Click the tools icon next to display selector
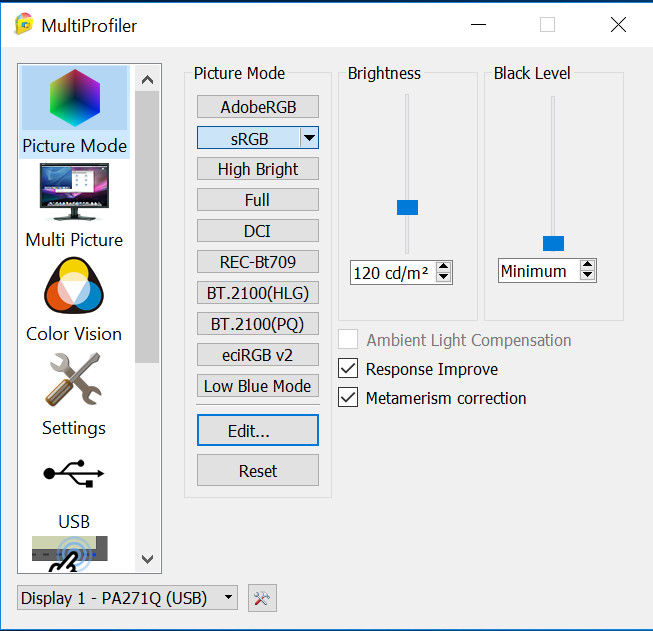This screenshot has width=653, height=631. [262, 598]
